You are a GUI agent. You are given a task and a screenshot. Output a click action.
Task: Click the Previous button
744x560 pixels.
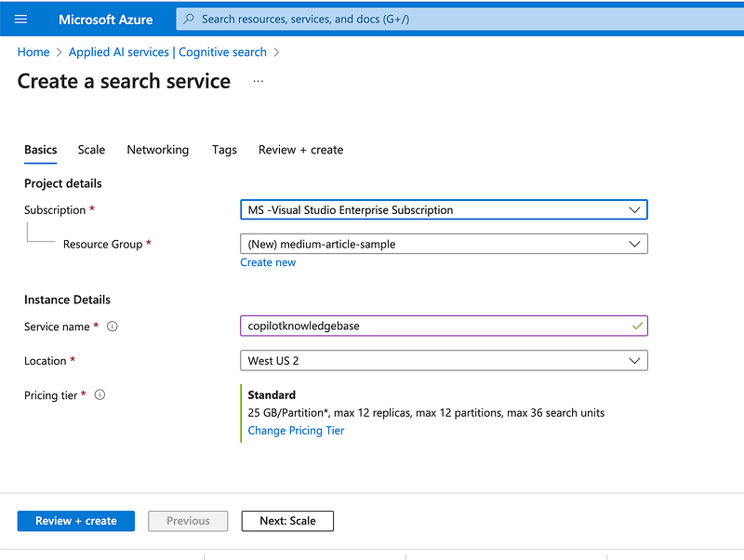(x=188, y=521)
